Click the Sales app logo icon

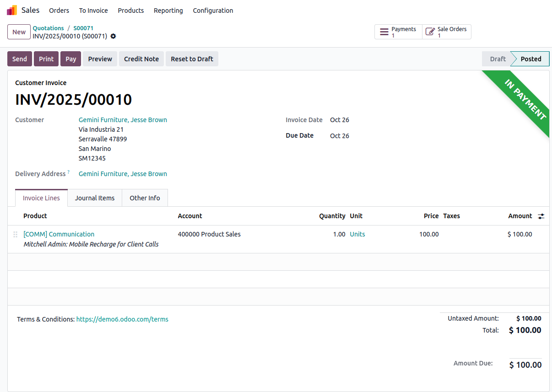click(x=12, y=10)
